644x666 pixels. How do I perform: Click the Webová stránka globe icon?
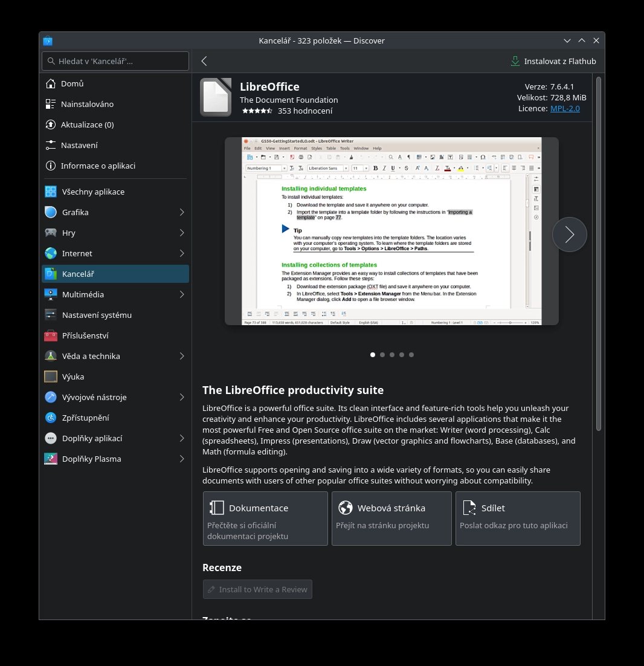345,508
